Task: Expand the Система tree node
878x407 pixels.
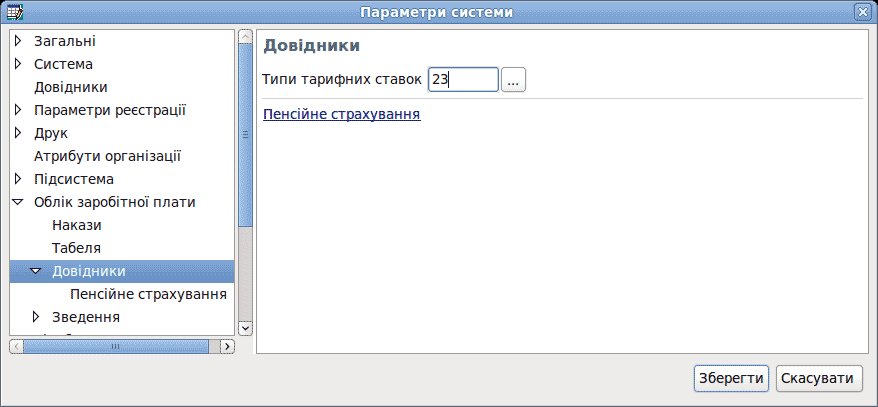Action: pyautogui.click(x=18, y=64)
